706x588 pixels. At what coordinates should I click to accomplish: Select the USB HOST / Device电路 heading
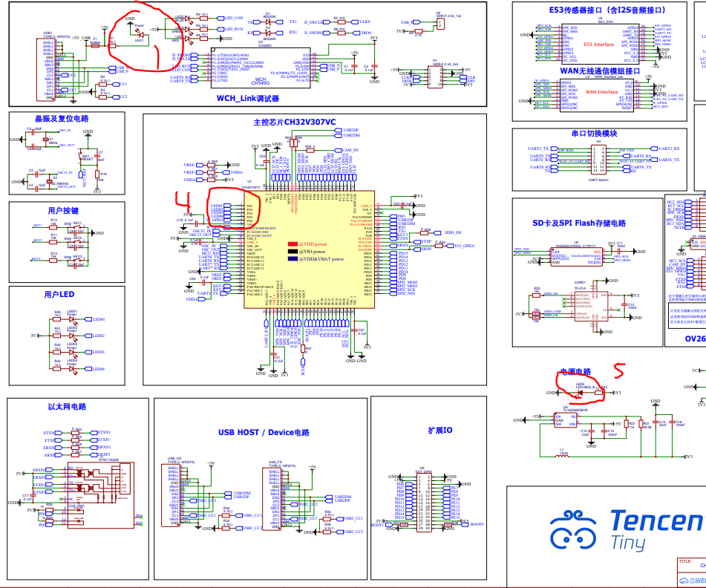[263, 432]
